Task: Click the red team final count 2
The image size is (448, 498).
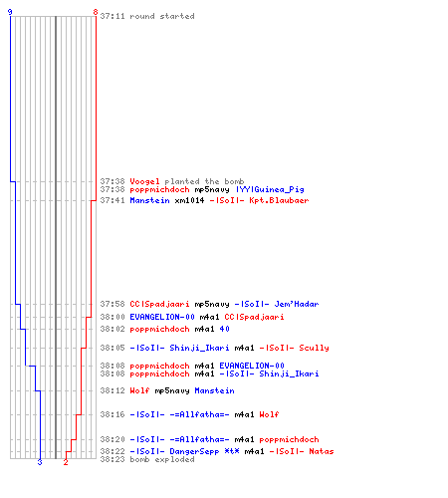Action: (x=66, y=462)
